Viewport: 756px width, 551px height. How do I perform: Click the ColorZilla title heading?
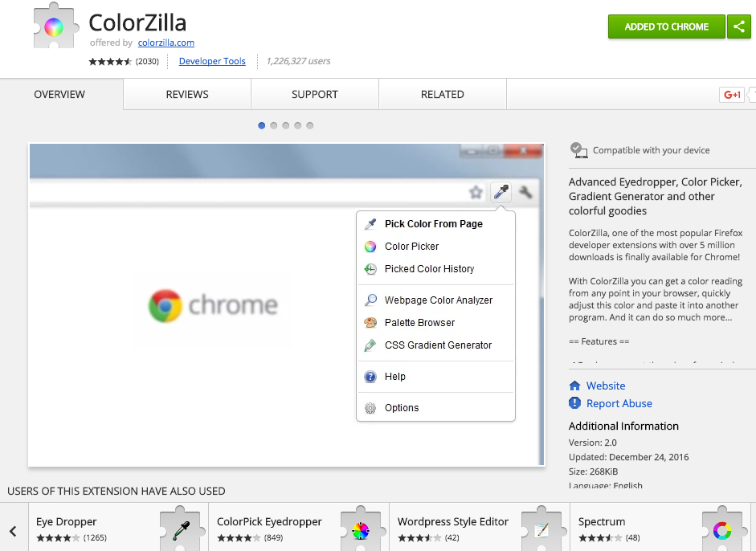[137, 22]
